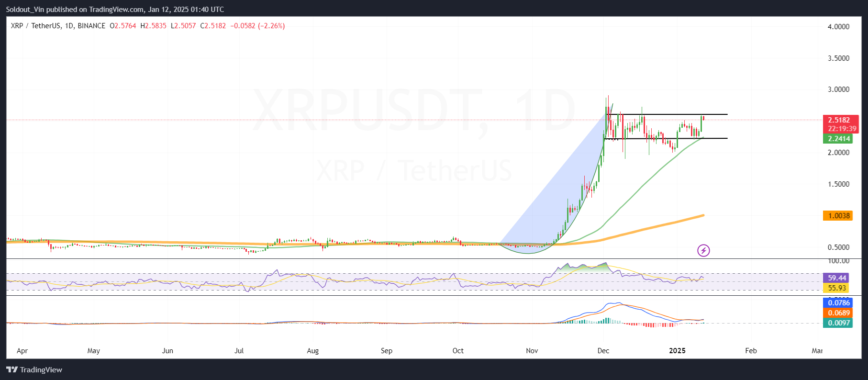
Task: Click the current price label 2.5182
Action: point(839,120)
